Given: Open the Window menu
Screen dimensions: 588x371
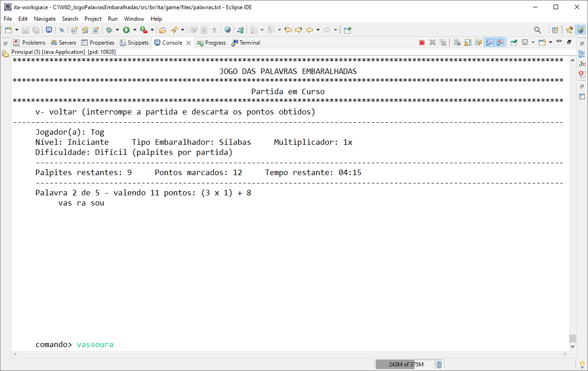Looking at the screenshot, I should (134, 19).
